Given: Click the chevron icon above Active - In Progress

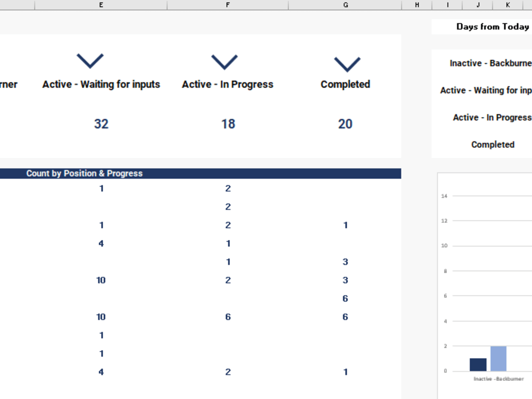Looking at the screenshot, I should point(225,60).
